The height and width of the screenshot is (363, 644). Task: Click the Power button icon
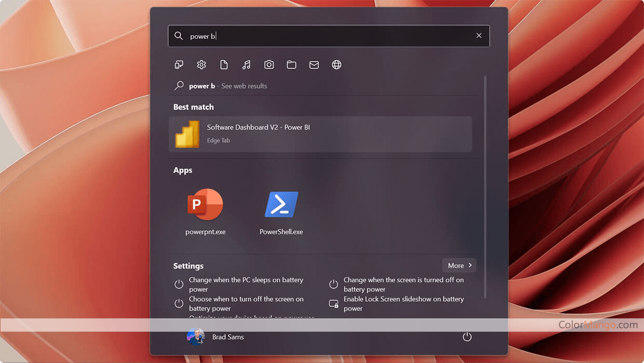(x=467, y=337)
